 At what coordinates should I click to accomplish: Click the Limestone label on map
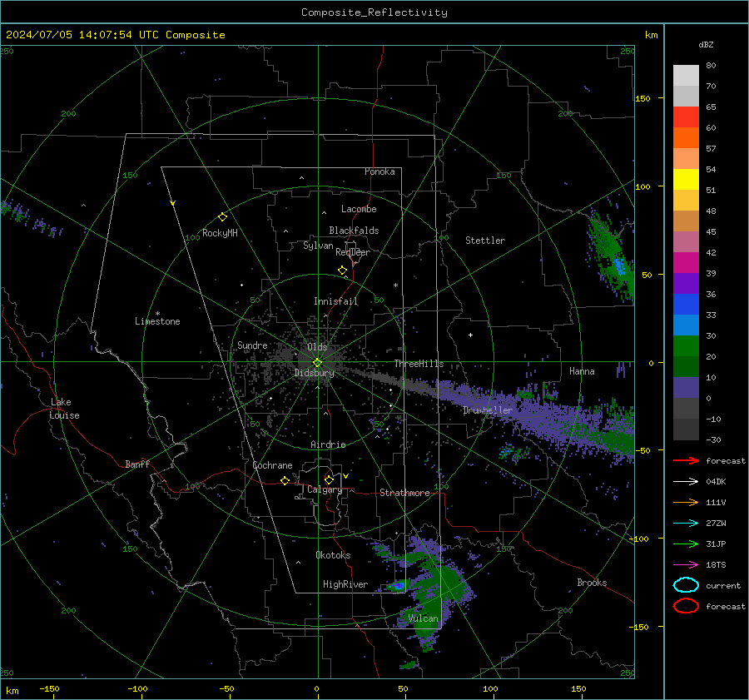click(157, 321)
